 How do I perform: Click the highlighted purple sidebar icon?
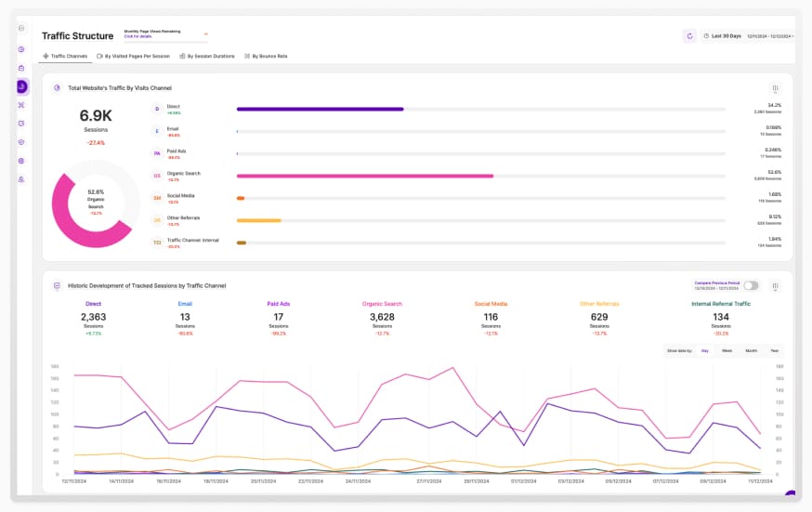(22, 86)
